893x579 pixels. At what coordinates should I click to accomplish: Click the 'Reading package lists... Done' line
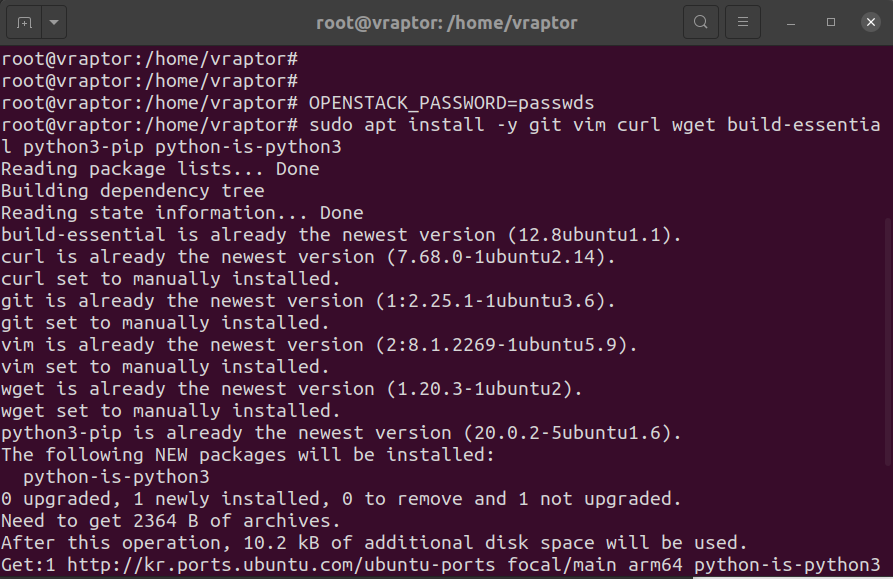[160, 169]
